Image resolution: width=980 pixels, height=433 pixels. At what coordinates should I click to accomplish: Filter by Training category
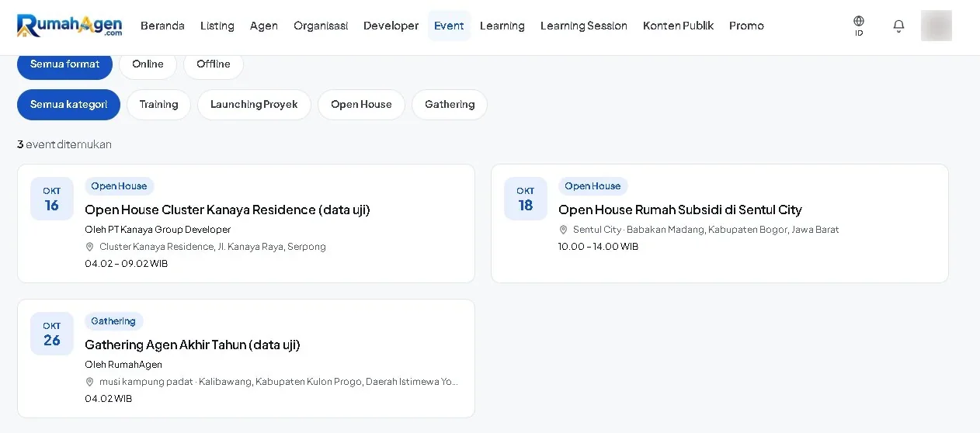tap(158, 105)
